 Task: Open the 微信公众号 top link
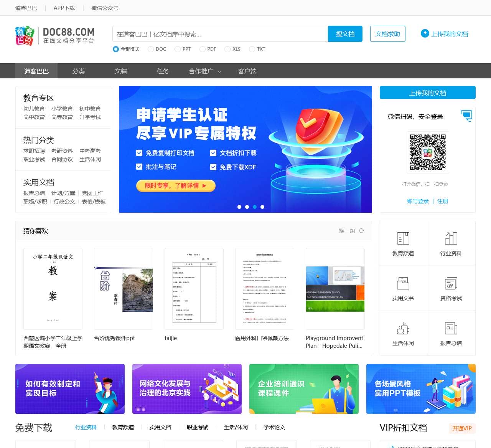point(105,8)
